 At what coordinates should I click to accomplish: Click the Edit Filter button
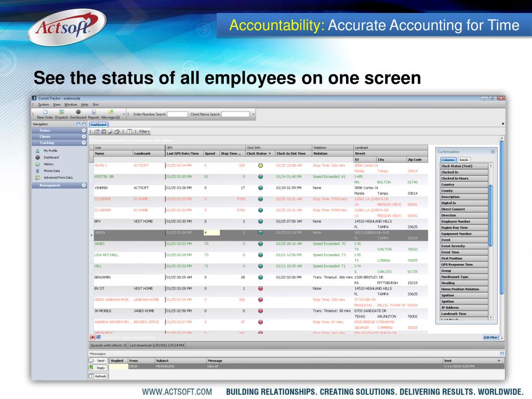(490, 338)
